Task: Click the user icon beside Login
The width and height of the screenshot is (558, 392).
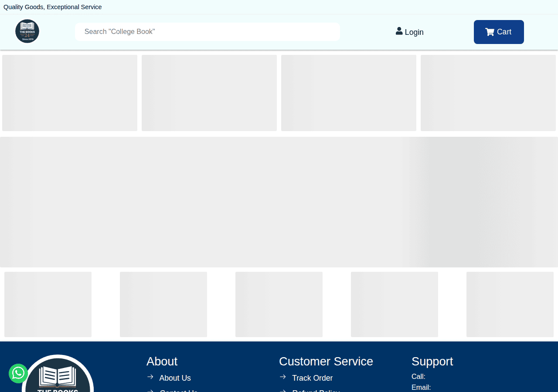Action: pos(399,31)
